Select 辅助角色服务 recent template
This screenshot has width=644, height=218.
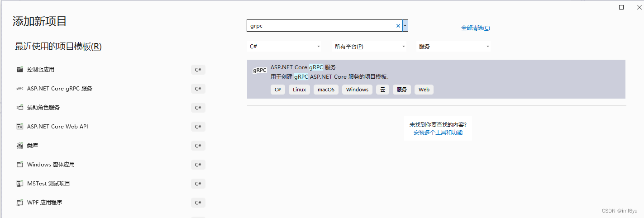110,108
